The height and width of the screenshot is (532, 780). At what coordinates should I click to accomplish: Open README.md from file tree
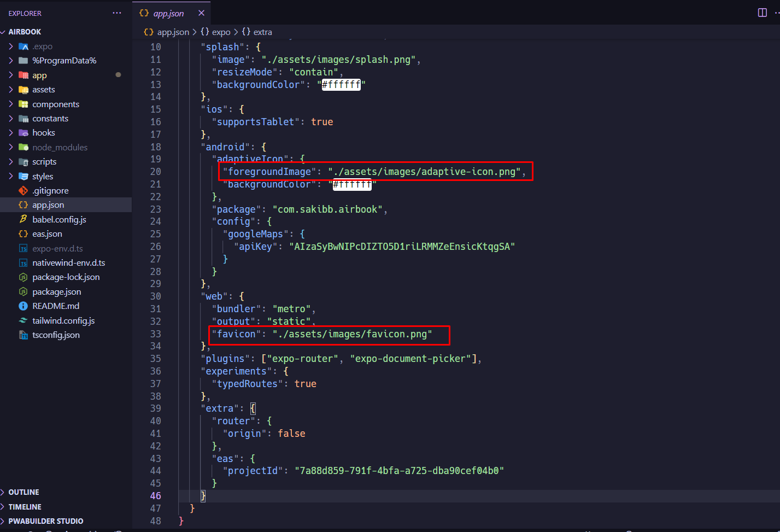56,306
